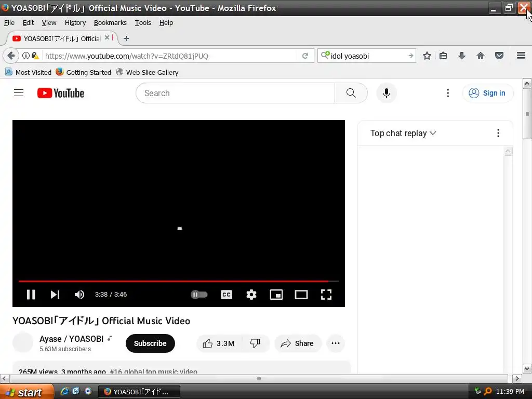
Task: Click the Sign in button
Action: click(x=487, y=93)
